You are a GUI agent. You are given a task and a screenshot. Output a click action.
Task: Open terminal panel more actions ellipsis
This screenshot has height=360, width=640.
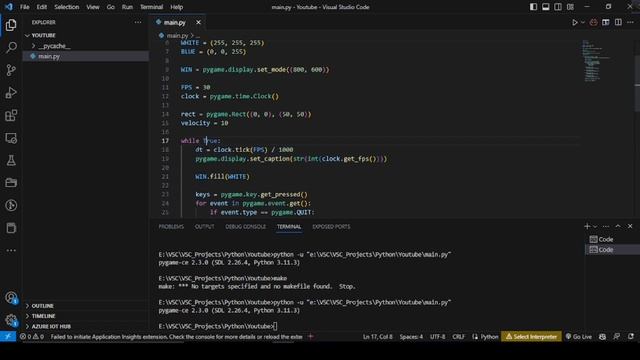(x=606, y=227)
